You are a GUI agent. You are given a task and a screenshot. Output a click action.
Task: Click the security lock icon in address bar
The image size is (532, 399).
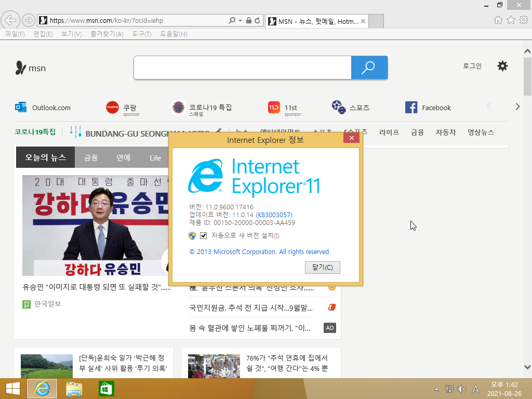coord(249,20)
